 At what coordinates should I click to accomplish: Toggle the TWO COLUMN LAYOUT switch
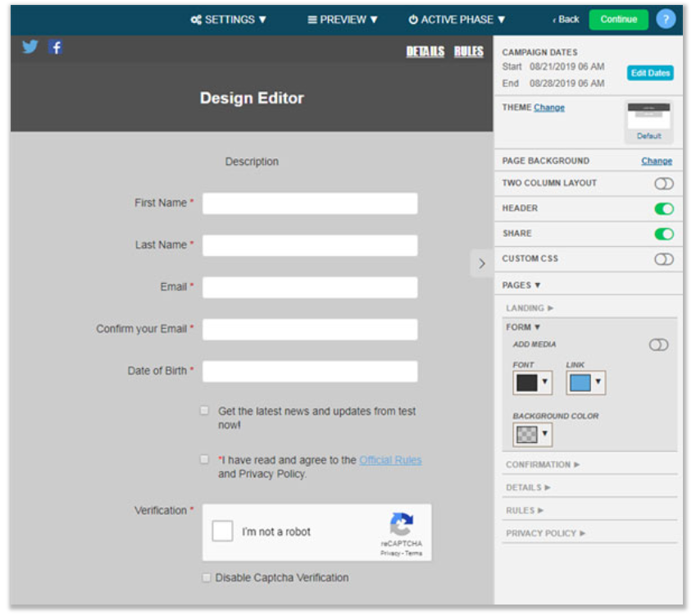click(x=663, y=184)
